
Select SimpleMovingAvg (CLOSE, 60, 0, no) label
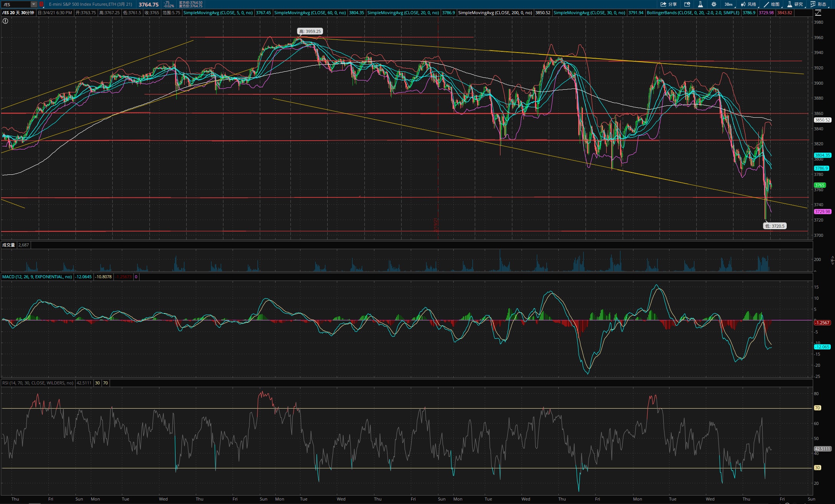310,13
